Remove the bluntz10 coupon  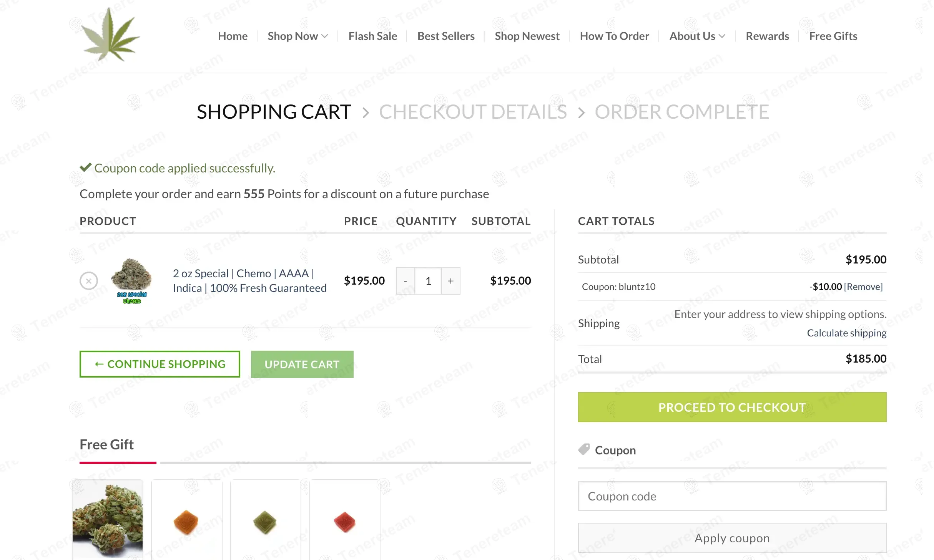pyautogui.click(x=863, y=287)
